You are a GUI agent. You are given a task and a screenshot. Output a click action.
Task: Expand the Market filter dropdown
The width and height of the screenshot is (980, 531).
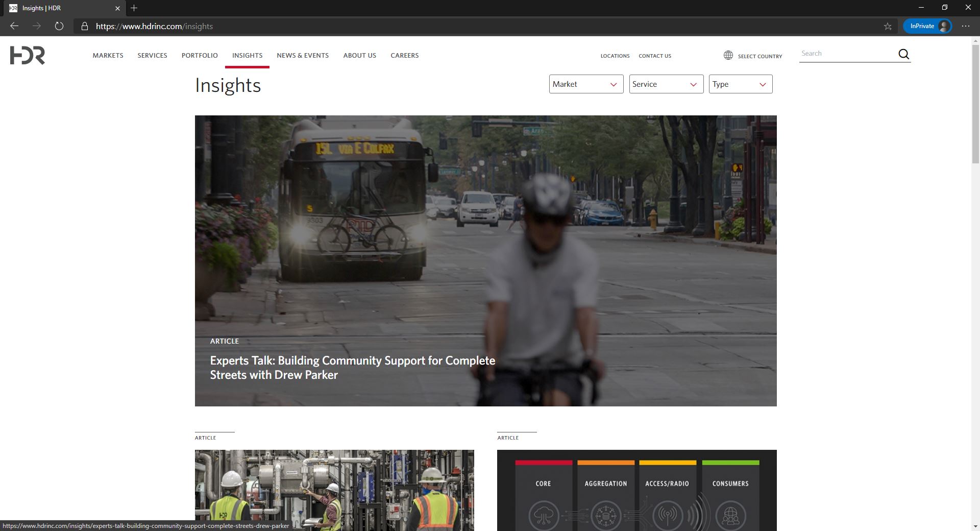click(586, 84)
